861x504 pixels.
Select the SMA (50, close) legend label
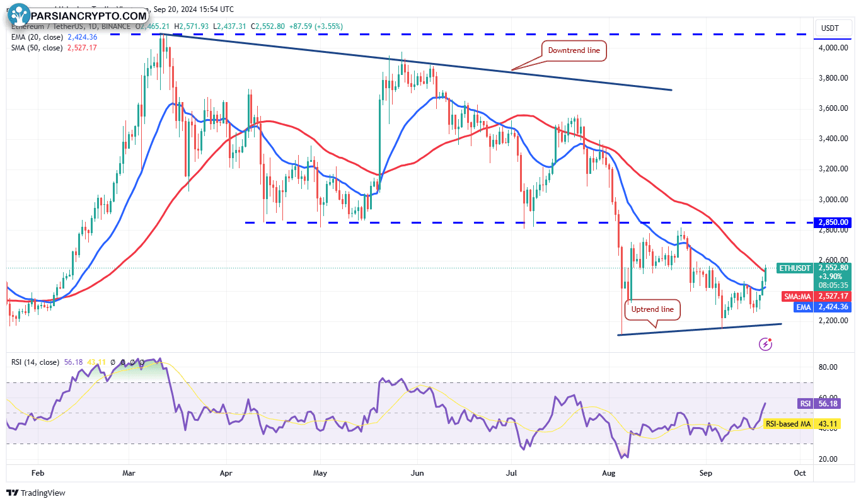tap(36, 47)
